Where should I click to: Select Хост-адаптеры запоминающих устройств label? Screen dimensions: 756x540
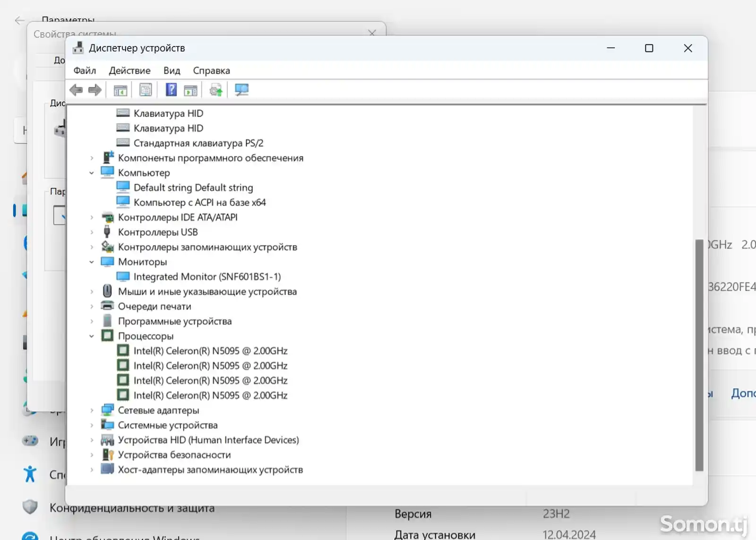pyautogui.click(x=210, y=470)
